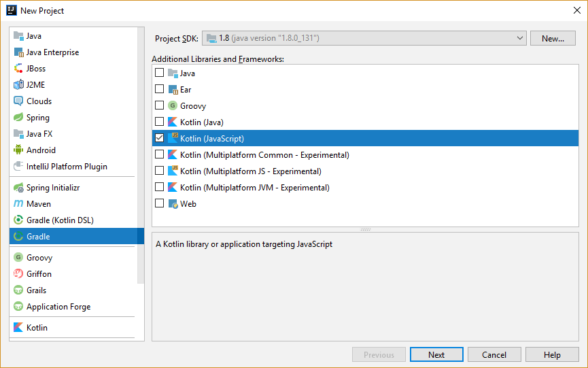This screenshot has width=588, height=368.
Task: Select the J2ME phone icon
Action: point(18,85)
